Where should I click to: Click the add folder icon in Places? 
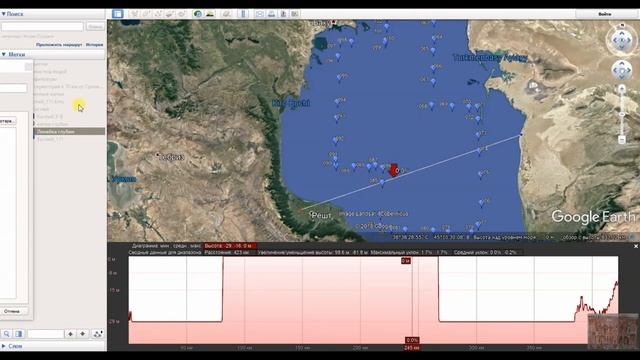coord(98,334)
